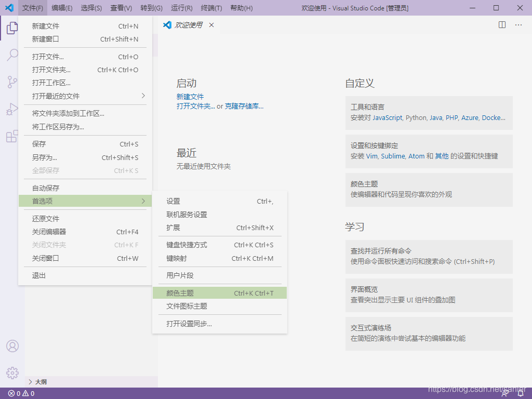Click Atom keymap link
532x399 pixels.
tap(416, 156)
